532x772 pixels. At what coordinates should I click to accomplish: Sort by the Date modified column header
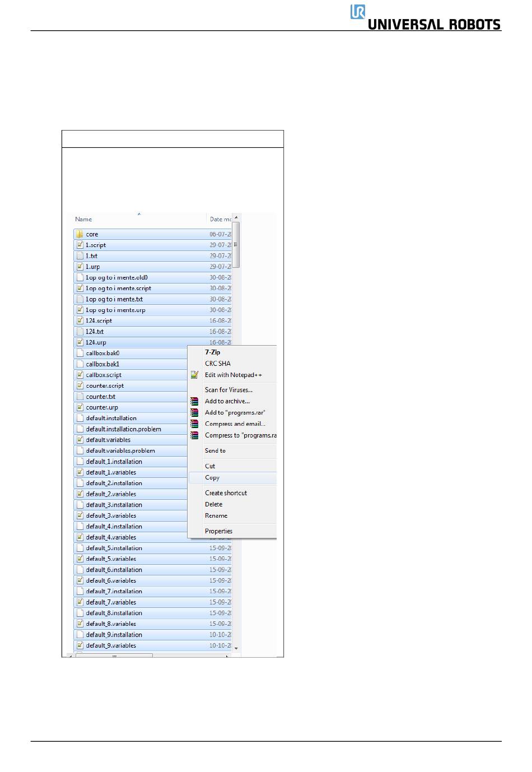click(x=220, y=219)
